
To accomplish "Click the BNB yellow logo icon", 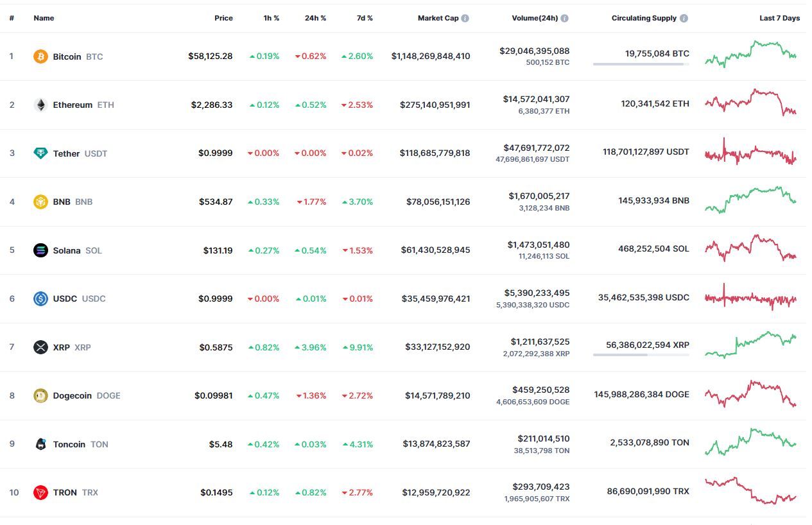I will [40, 202].
